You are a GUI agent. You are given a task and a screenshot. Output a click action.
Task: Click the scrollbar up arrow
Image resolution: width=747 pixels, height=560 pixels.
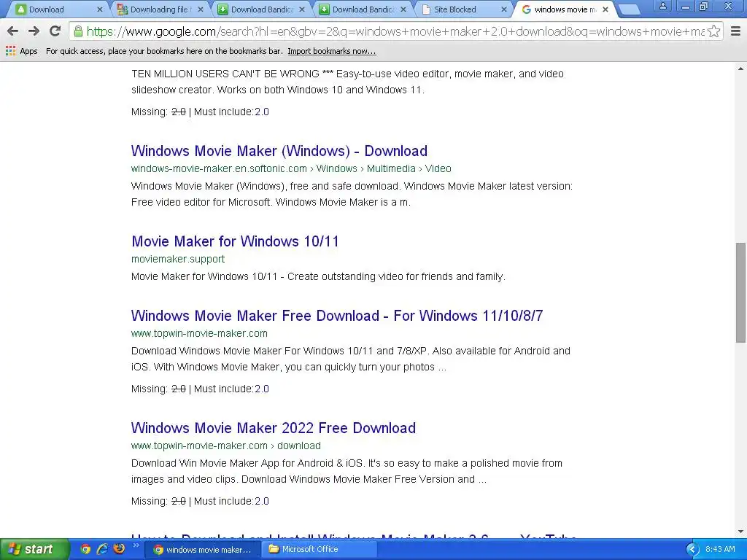[x=740, y=69]
